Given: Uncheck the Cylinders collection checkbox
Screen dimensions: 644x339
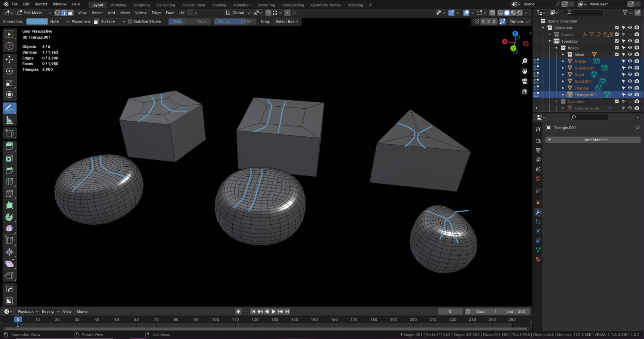Looking at the screenshot, I should [617, 101].
